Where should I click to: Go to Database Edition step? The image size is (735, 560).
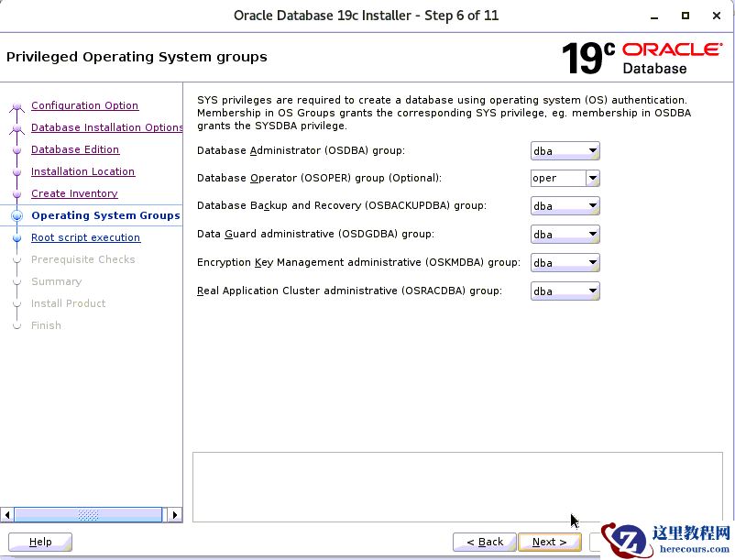(x=75, y=149)
